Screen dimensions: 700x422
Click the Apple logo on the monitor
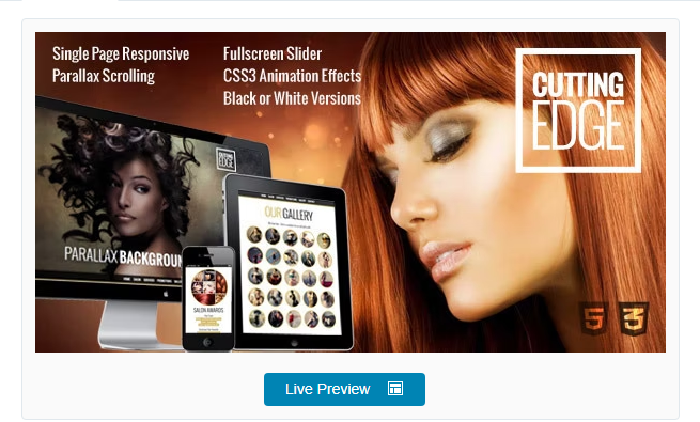pyautogui.click(x=167, y=294)
